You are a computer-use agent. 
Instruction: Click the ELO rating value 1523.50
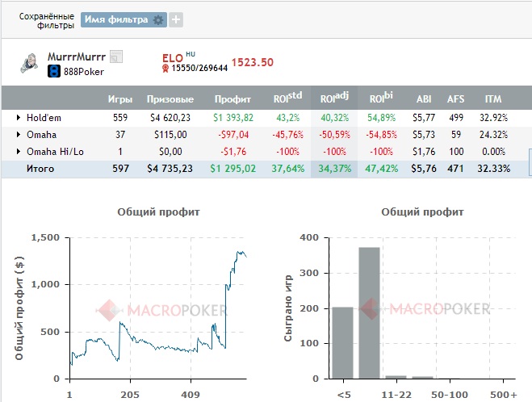click(x=253, y=62)
